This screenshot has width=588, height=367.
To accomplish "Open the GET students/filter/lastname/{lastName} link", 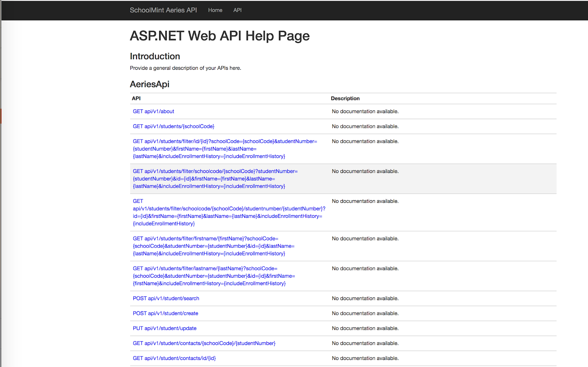I will (214, 276).
